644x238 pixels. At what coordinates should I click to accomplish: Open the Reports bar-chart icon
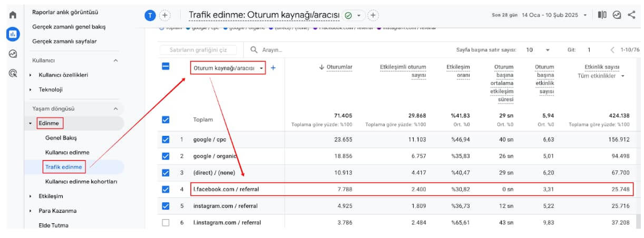[x=13, y=34]
